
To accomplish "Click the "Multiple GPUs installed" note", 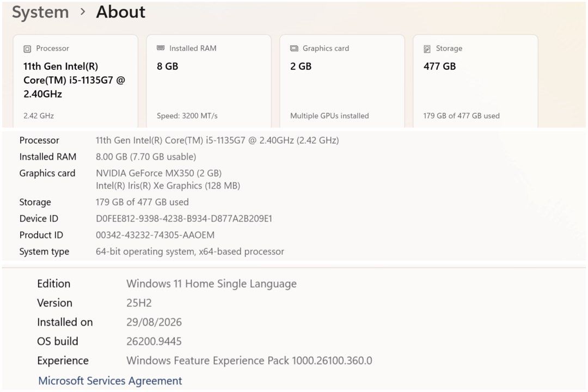I will point(329,116).
